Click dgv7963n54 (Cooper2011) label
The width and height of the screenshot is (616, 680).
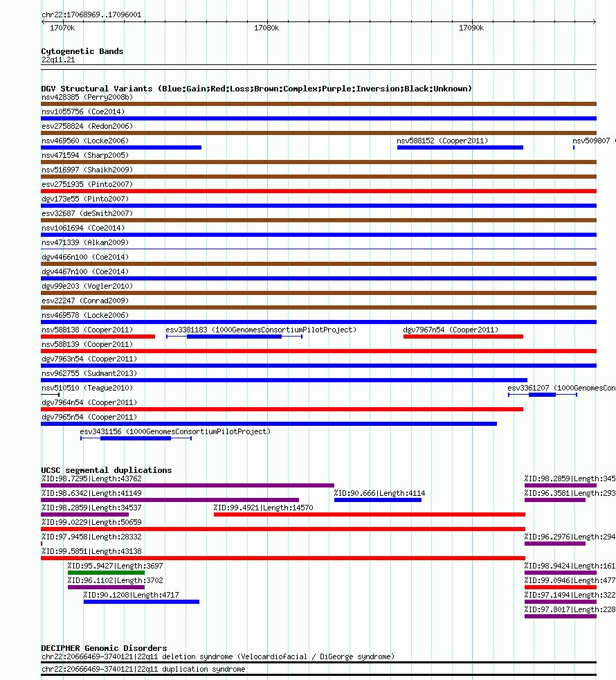click(89, 359)
